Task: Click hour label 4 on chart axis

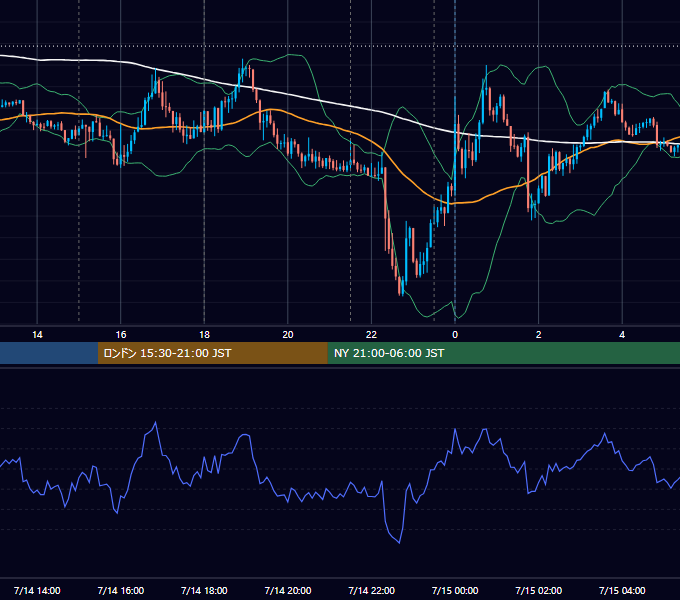Action: (x=622, y=334)
